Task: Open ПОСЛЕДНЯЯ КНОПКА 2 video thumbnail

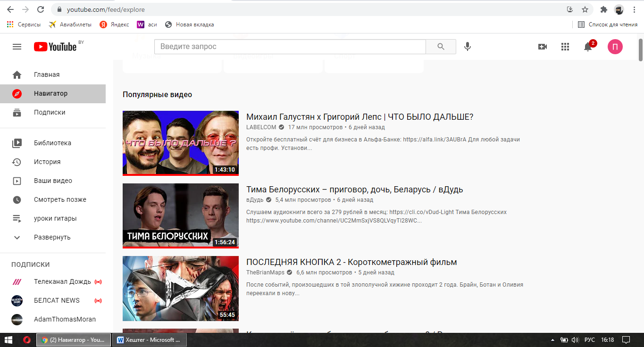Action: point(181,289)
